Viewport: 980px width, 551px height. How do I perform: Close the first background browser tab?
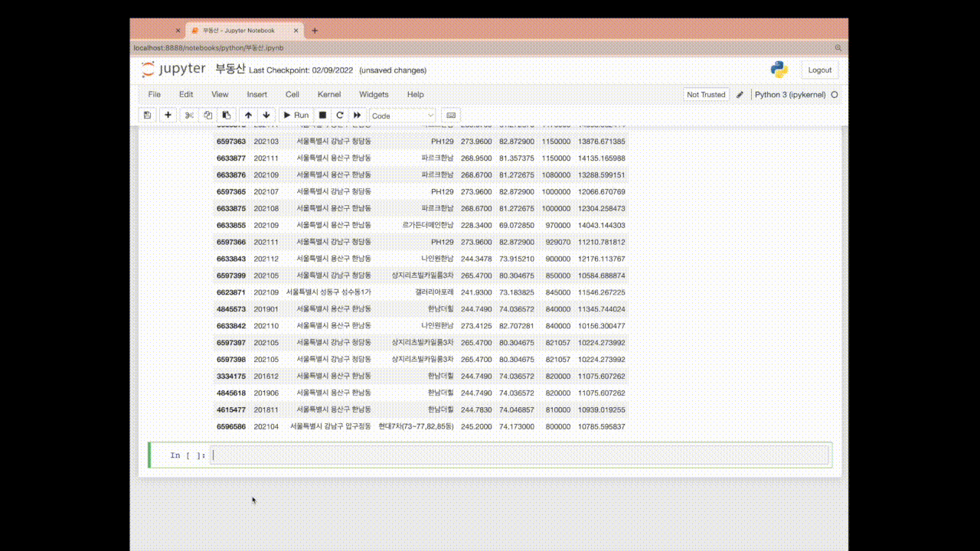click(178, 31)
